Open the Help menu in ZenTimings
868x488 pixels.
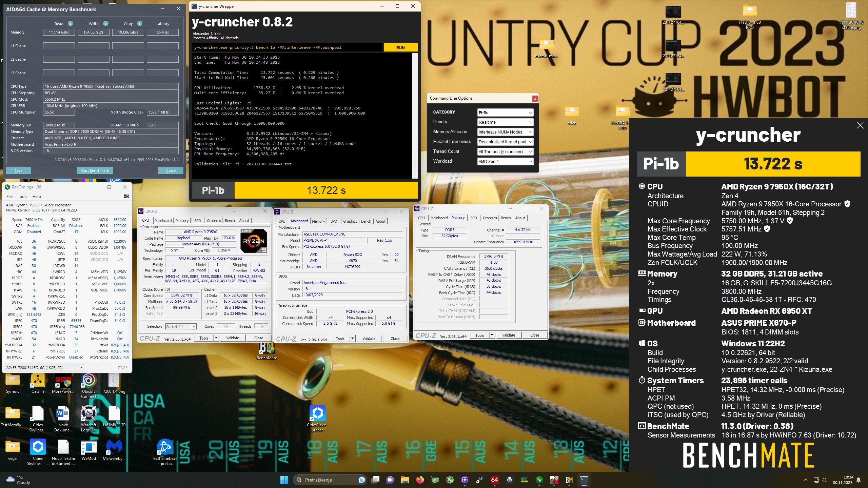[x=37, y=197]
